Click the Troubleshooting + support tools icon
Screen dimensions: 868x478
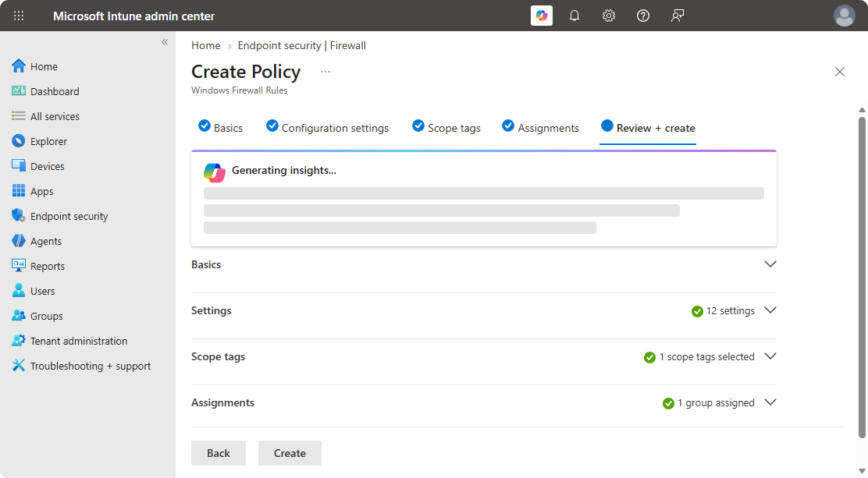18,365
